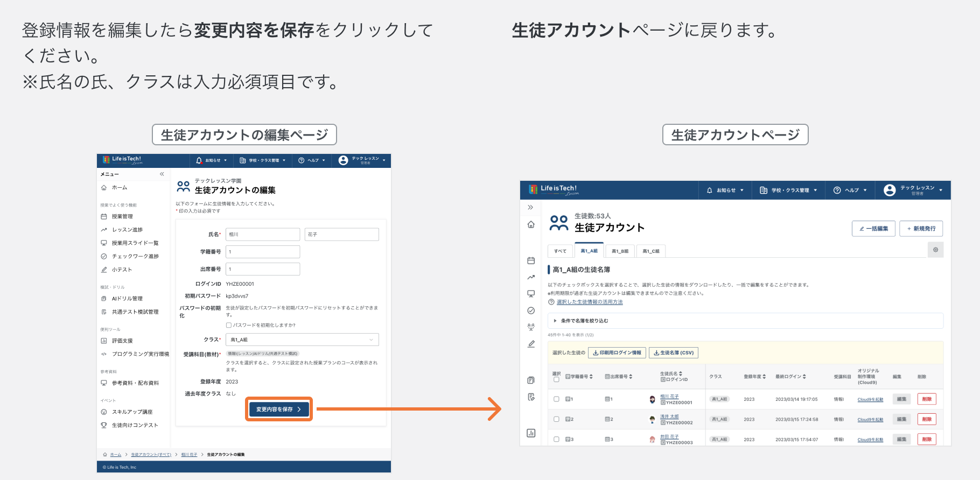The image size is (980, 480).
Task: Open 学校・クラス管理 dropdown on 生徒アカウント page
Action: coord(788,190)
